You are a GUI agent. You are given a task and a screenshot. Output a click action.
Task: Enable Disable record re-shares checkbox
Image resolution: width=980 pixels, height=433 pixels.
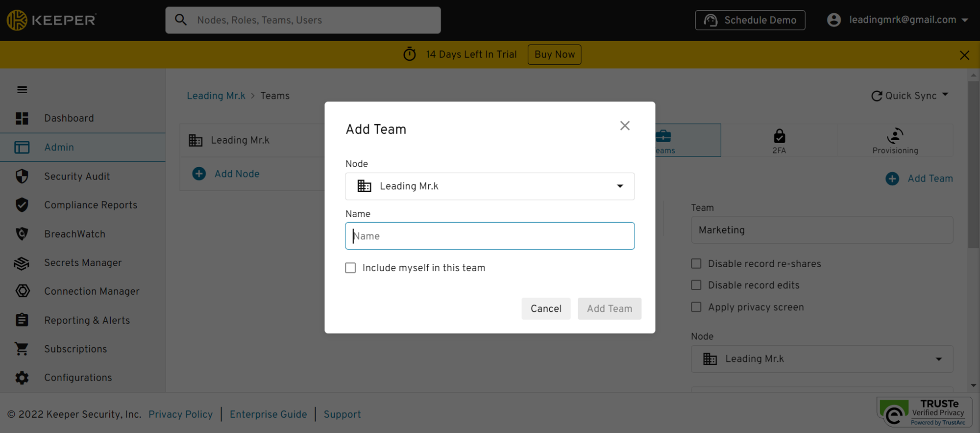tap(696, 264)
